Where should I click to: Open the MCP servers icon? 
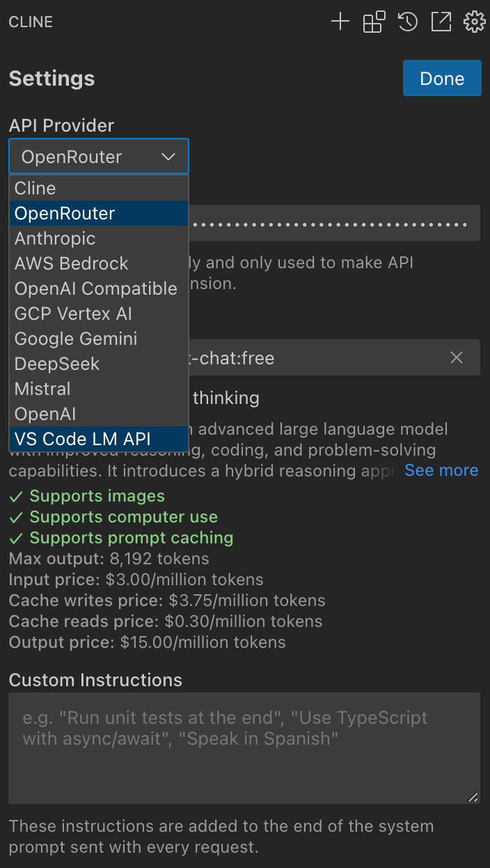374,22
